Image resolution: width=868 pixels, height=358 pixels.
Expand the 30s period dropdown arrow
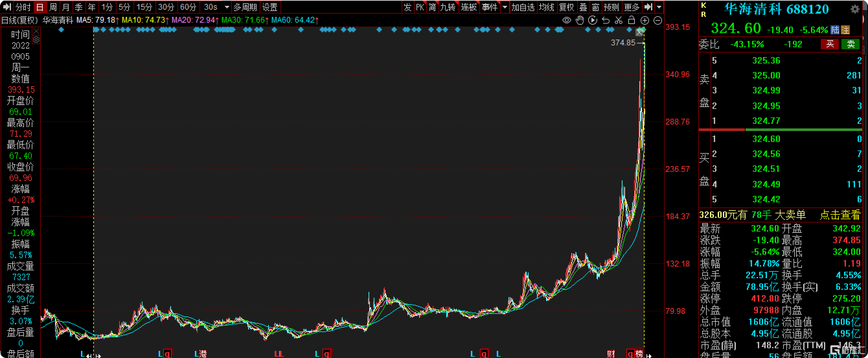(x=227, y=7)
